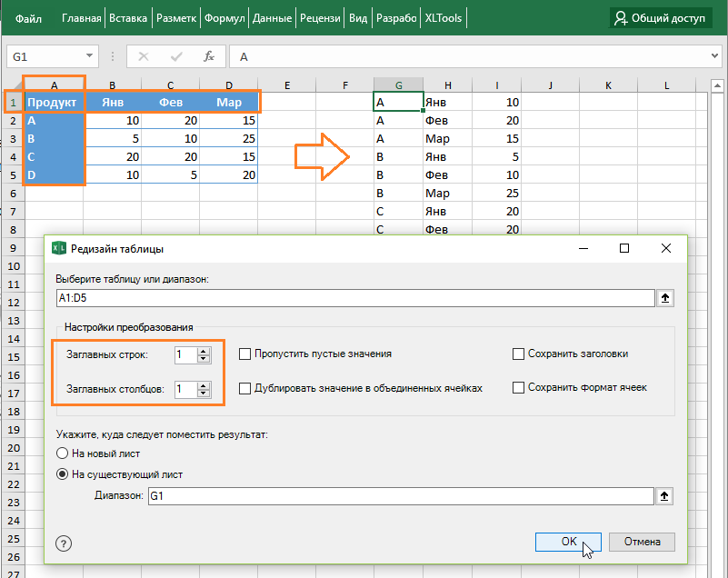The height and width of the screenshot is (578, 728).
Task: Open the Name Box dropdown arrow
Action: [89, 56]
